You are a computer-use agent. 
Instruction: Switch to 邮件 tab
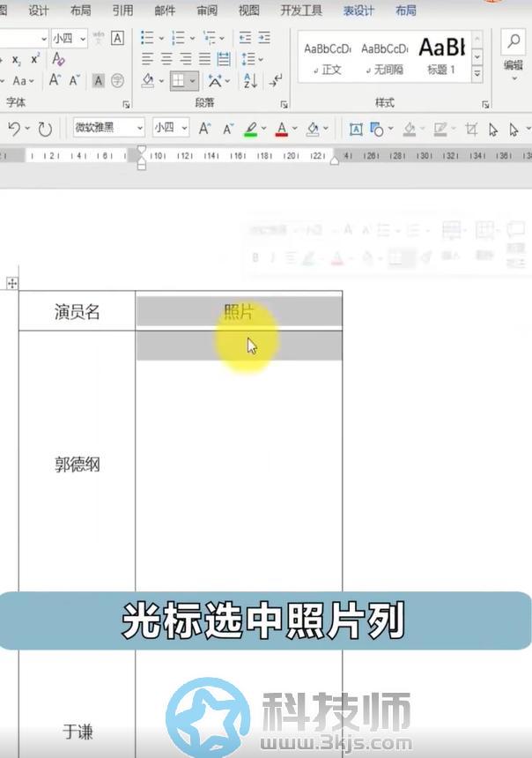point(165,11)
